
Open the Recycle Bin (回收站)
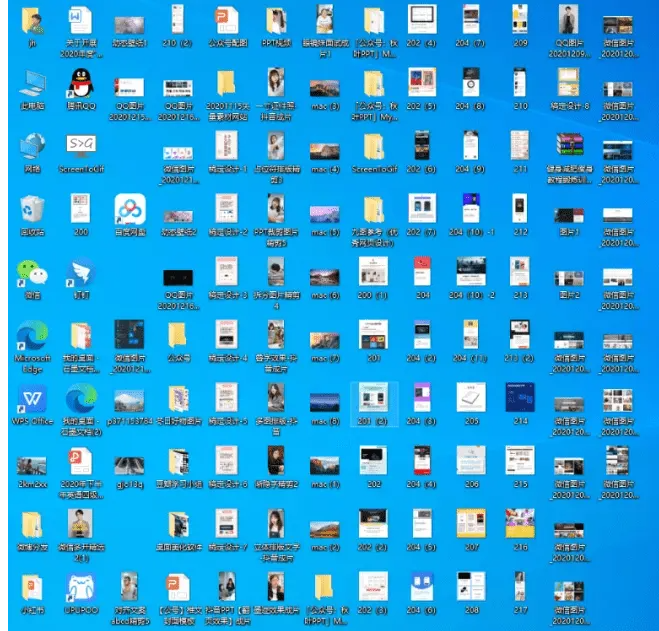(32, 210)
